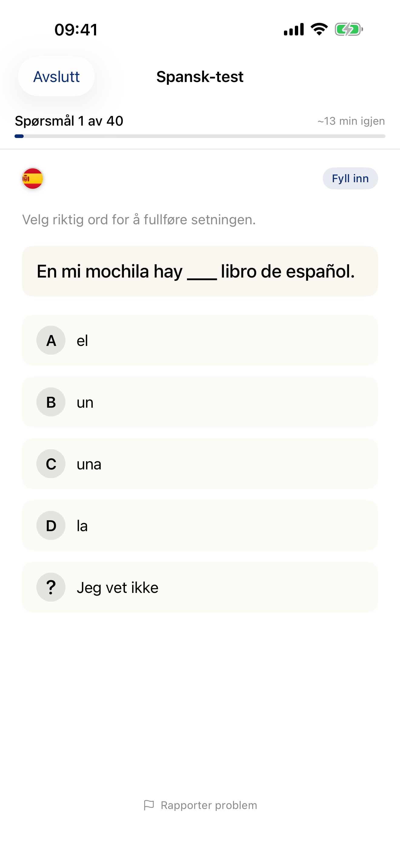Click the circled letter D icon
Screen dimensions: 400x868
tap(51, 525)
